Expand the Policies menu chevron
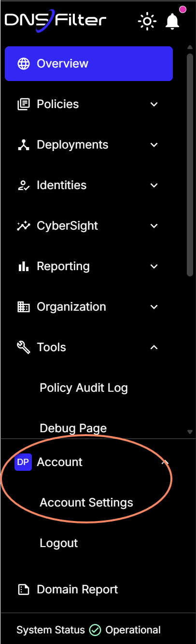This screenshot has width=196, height=644. (154, 104)
